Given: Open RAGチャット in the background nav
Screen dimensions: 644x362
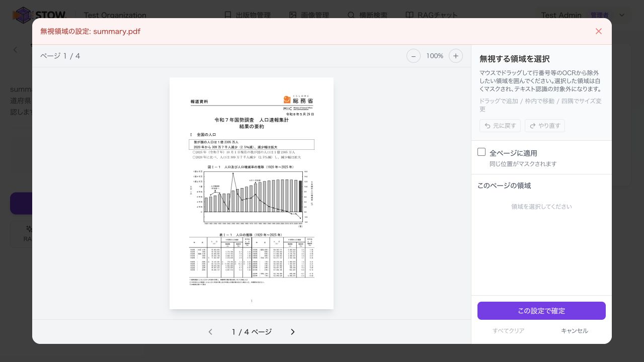Looking at the screenshot, I should coord(432,15).
